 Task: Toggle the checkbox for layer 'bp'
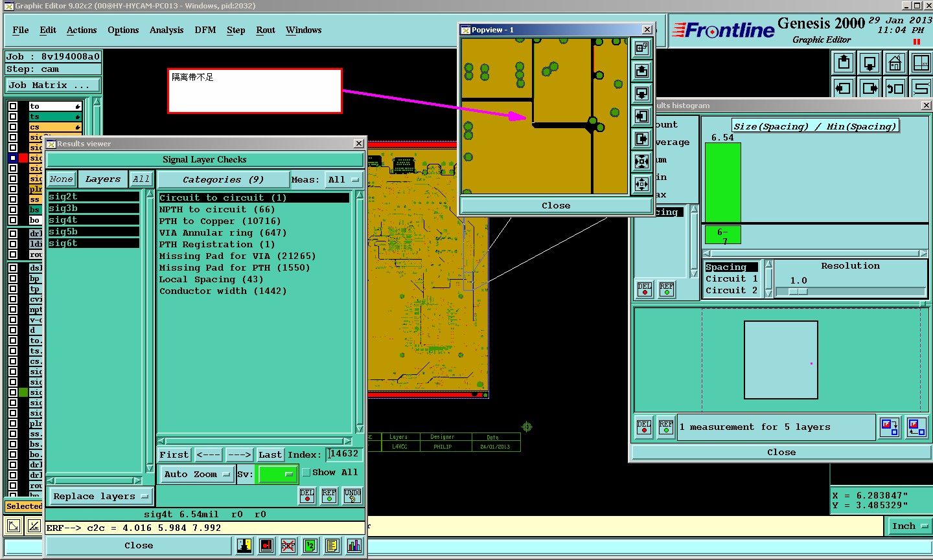[13, 278]
